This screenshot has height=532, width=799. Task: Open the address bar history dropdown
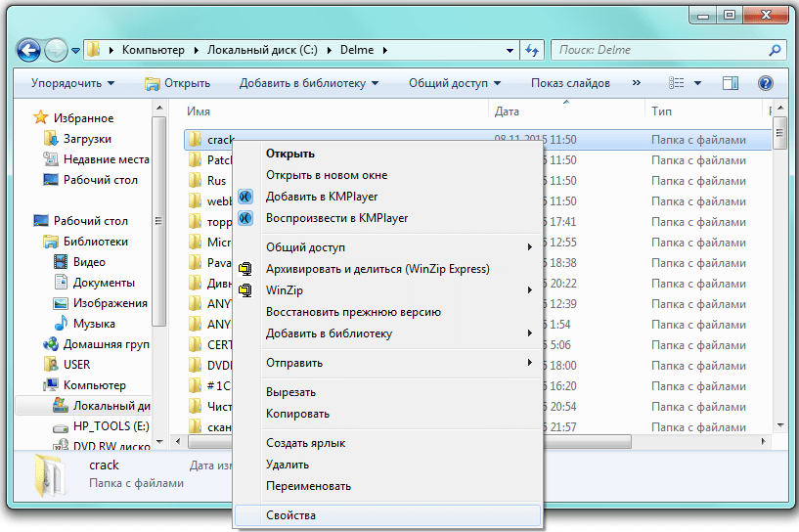tap(510, 51)
